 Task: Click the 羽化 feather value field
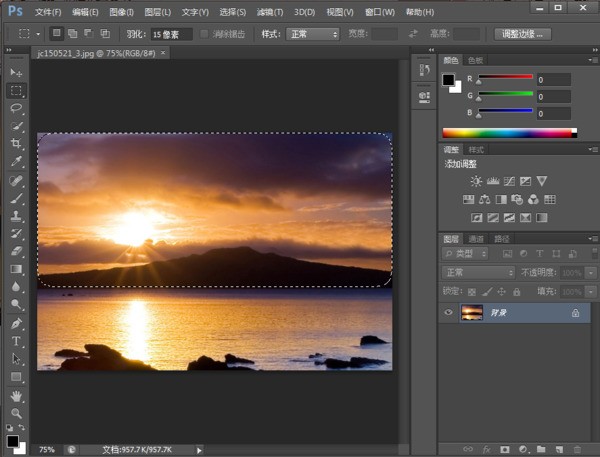(x=170, y=34)
